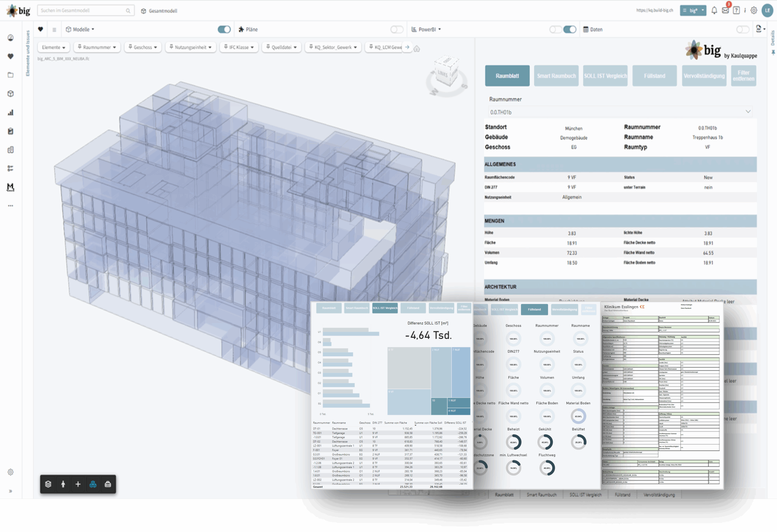This screenshot has height=532, width=777.
Task: Click the heart favorites icon in sidebar
Action: click(x=11, y=56)
